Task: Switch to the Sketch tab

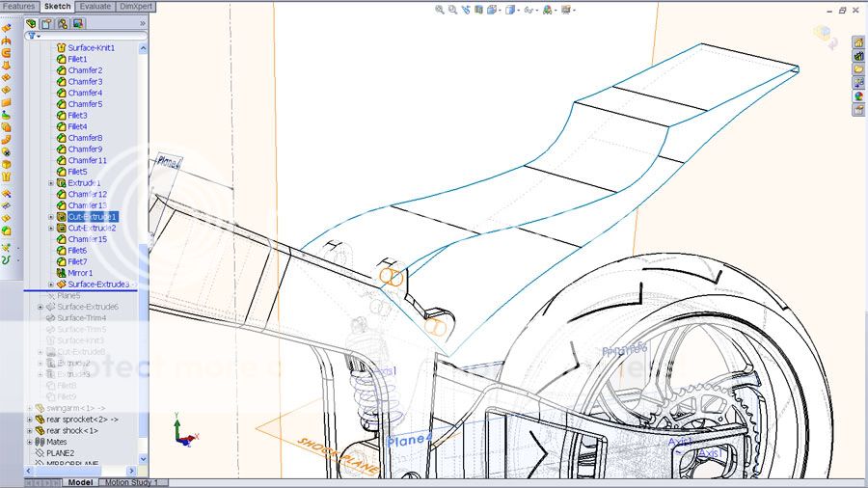Action: click(x=57, y=6)
